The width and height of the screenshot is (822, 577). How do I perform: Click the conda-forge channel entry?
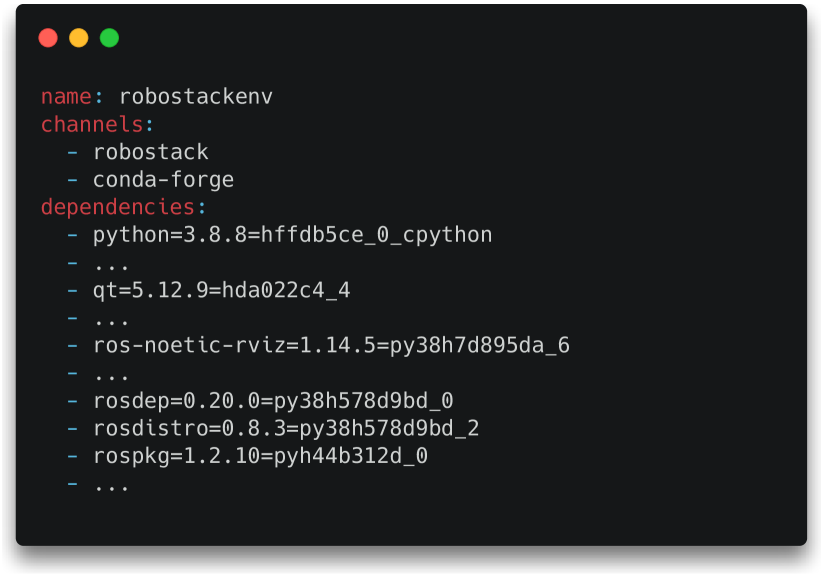[x=164, y=180]
